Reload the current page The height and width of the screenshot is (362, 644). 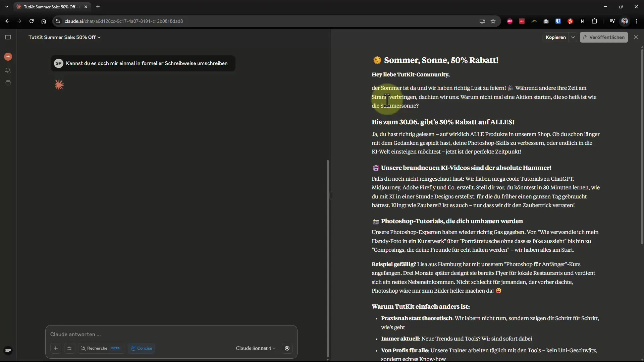tap(32, 21)
